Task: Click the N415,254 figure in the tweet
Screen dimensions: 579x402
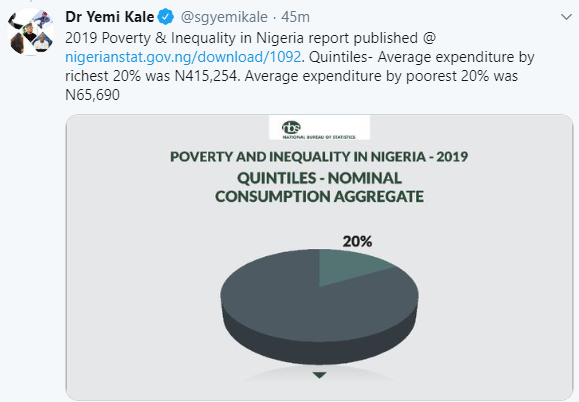Action: pos(205,76)
